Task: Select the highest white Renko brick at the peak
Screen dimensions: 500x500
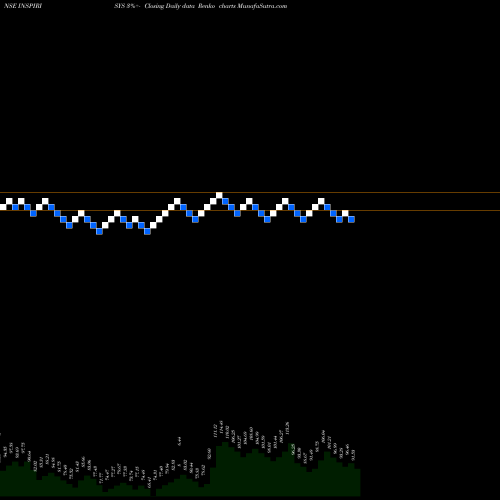Action: (219, 195)
